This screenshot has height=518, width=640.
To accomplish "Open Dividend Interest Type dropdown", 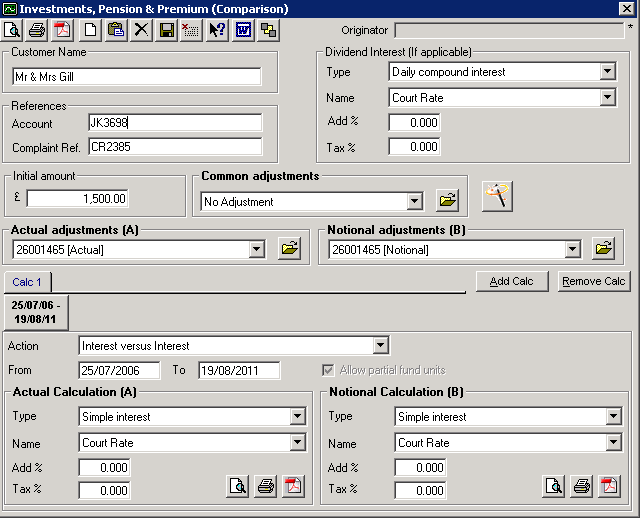I will coord(607,72).
